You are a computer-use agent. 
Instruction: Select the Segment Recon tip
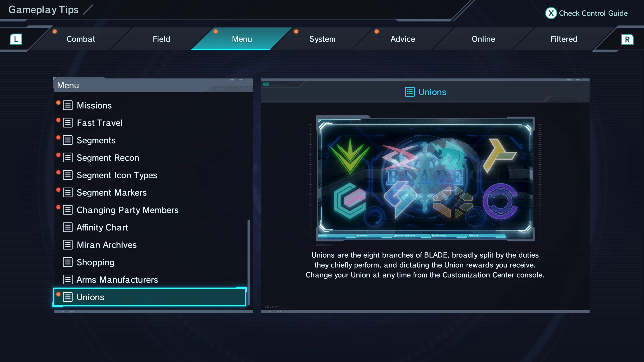point(150,158)
